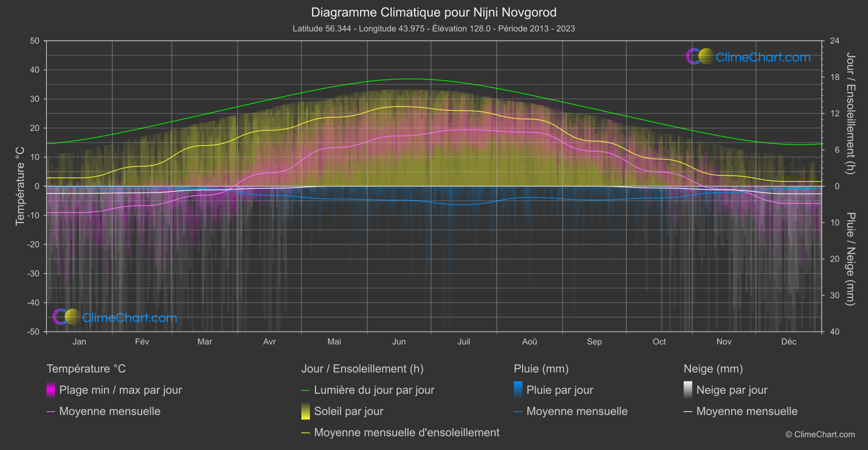Click the 'Neige (mm)' legend heading
The height and width of the screenshot is (450, 868).
[713, 369]
